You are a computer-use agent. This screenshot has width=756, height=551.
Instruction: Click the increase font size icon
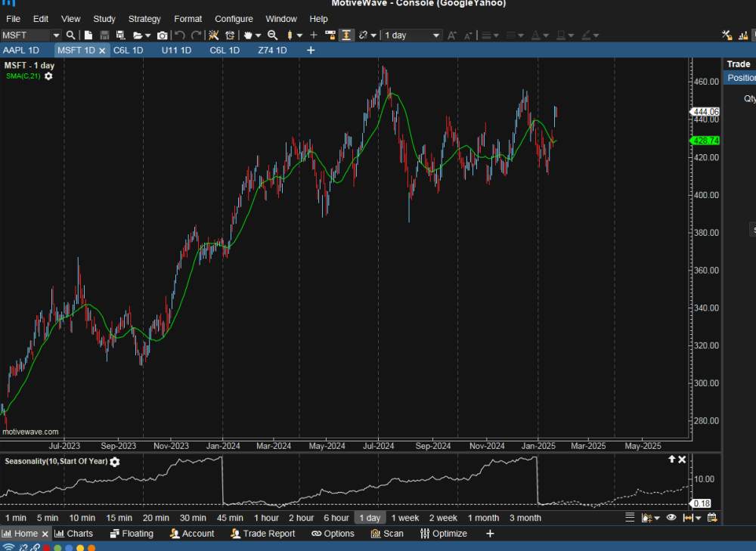[452, 36]
